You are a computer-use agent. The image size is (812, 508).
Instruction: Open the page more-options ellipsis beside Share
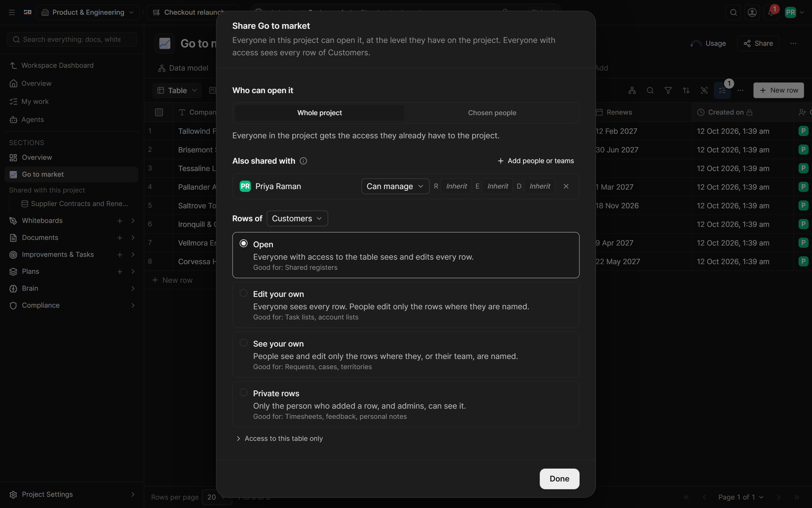point(793,43)
